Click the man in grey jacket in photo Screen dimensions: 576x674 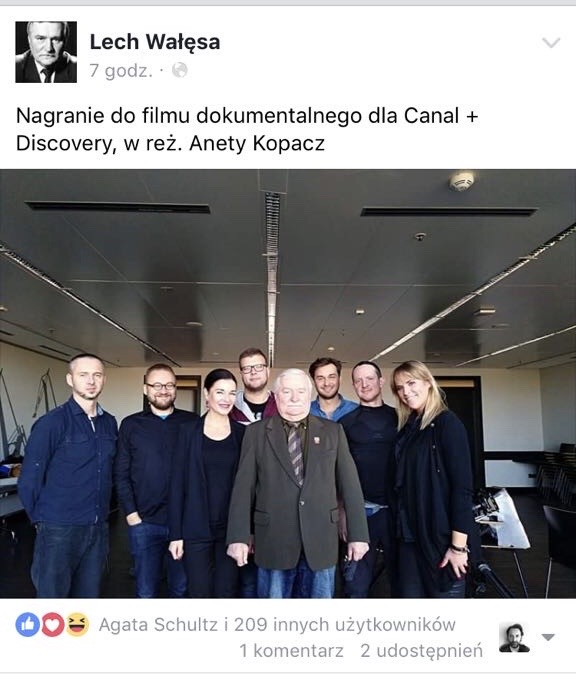(297, 484)
